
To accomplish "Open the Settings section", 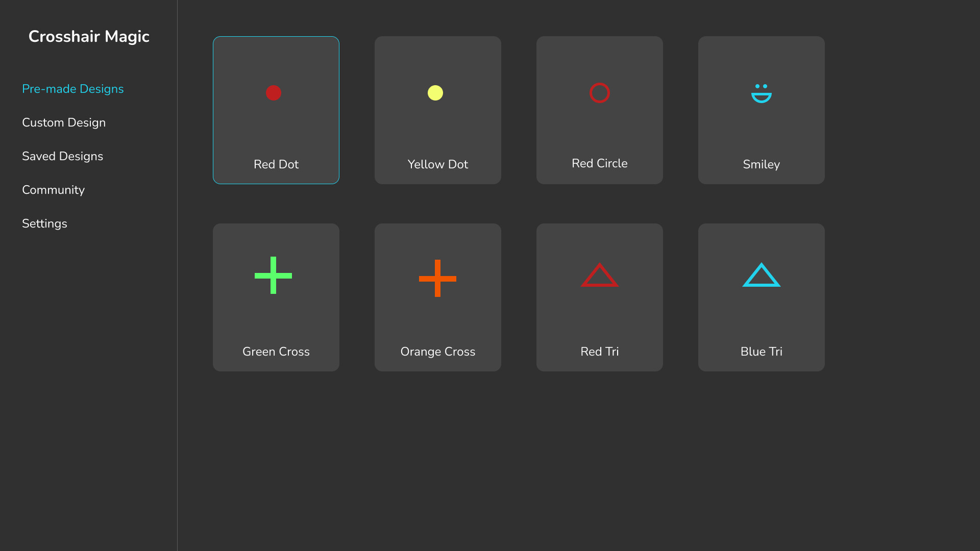I will click(x=44, y=223).
